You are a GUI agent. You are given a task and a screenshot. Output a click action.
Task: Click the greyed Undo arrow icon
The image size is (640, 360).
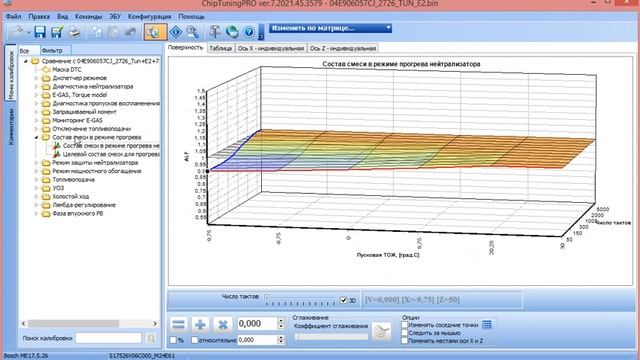point(130,32)
